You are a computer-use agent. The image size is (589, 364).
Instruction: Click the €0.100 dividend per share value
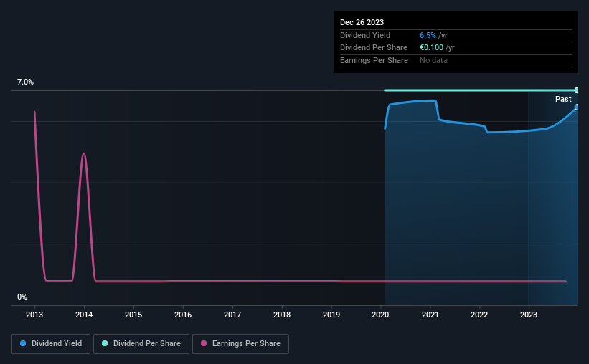click(432, 48)
